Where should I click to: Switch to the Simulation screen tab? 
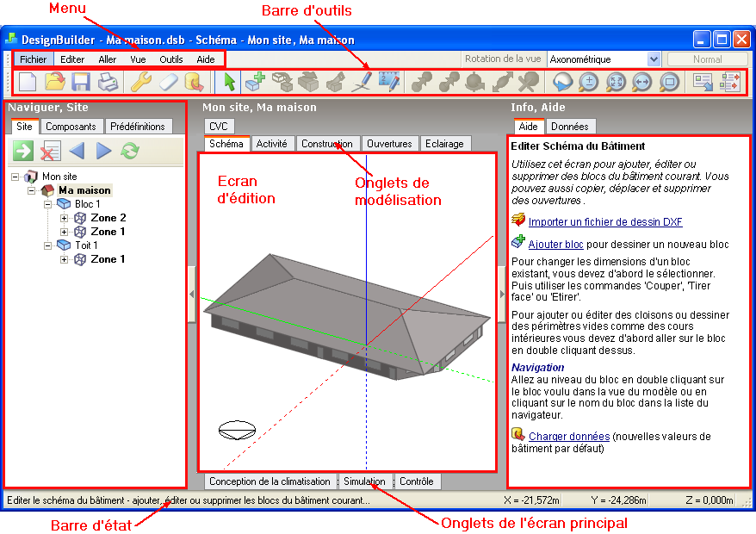tap(364, 481)
